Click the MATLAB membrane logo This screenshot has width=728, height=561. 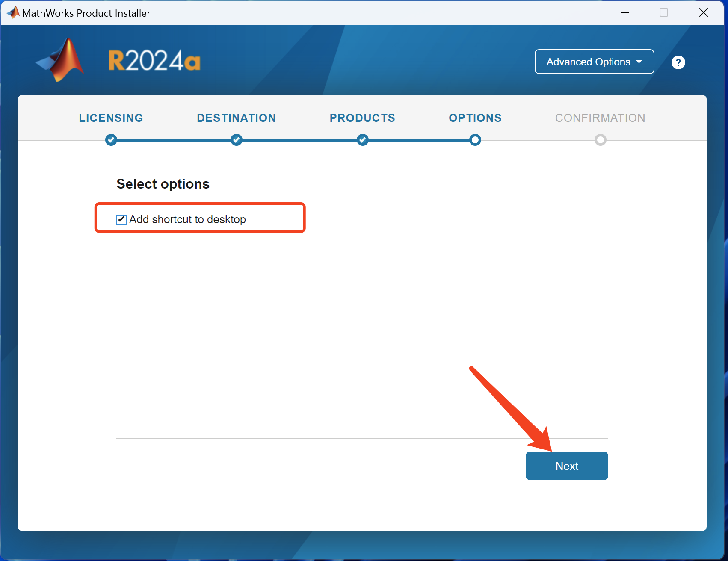point(61,60)
